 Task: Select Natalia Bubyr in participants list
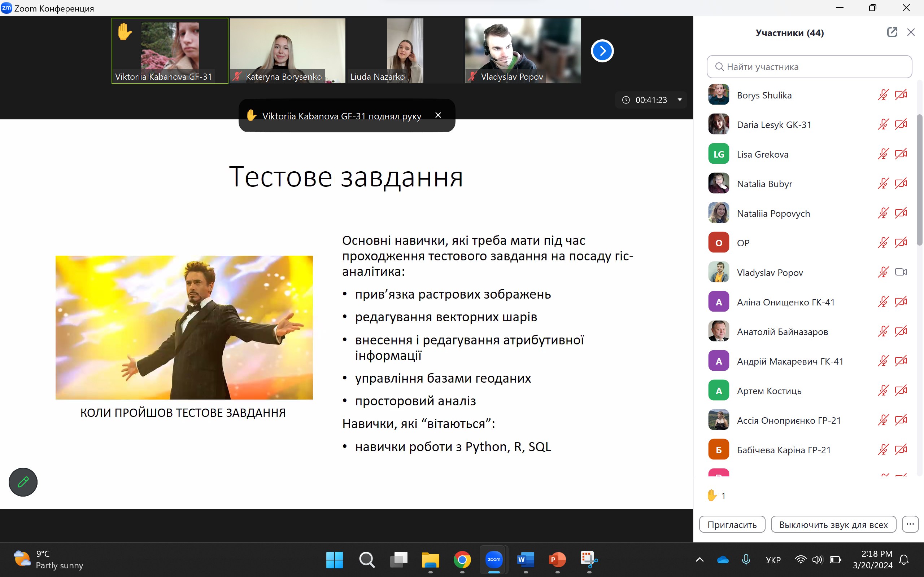(764, 184)
